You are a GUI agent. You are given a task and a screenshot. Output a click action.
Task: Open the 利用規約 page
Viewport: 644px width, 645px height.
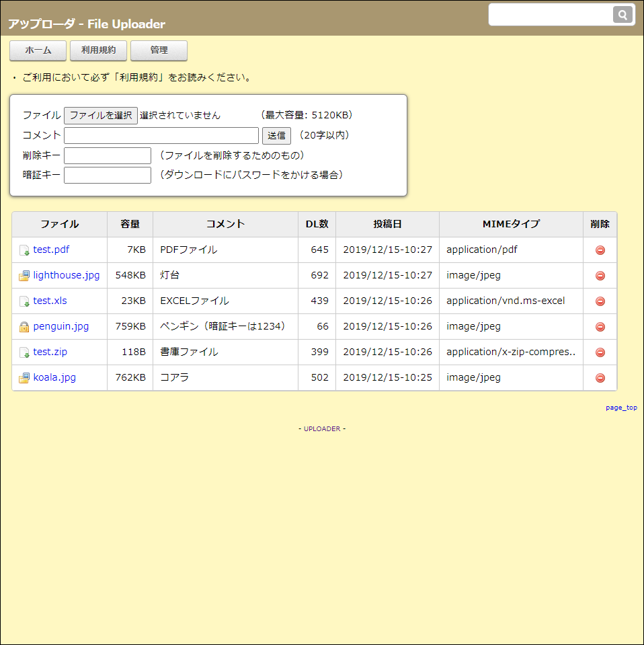98,50
